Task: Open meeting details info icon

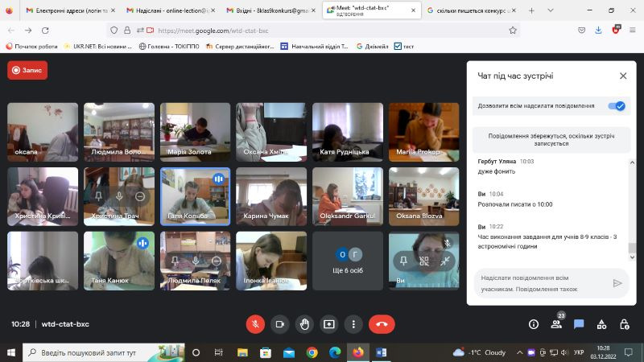Action: 534,324
